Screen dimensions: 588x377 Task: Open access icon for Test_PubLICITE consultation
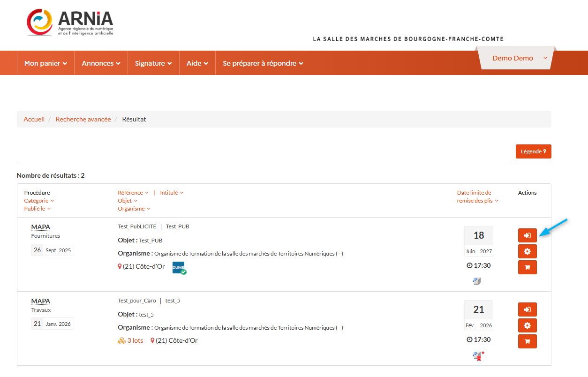pos(527,235)
